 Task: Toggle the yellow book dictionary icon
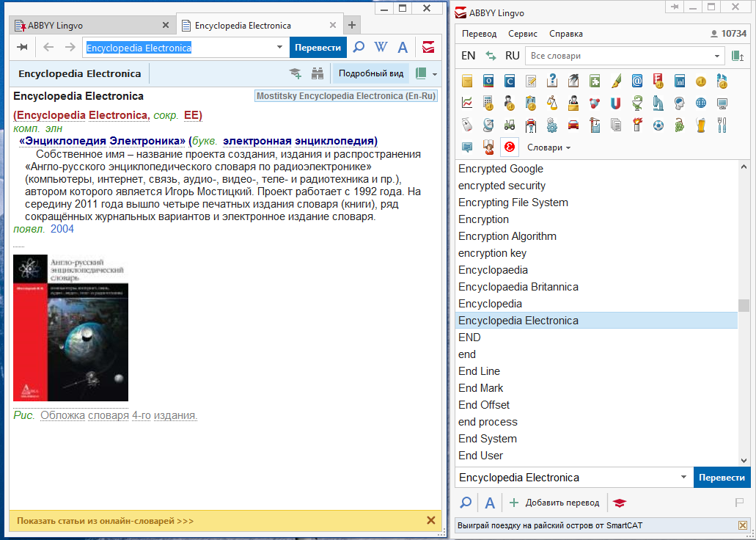click(466, 81)
